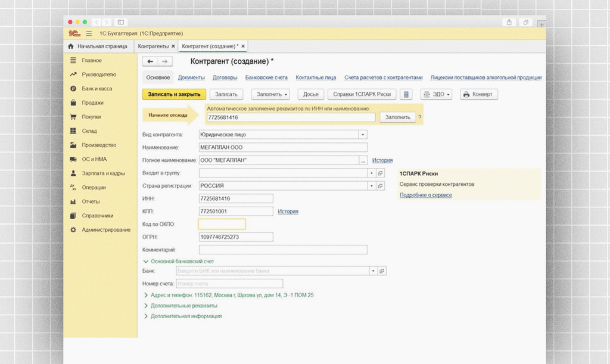Go to the Начальная страница home tab
610x364 pixels.
pyautogui.click(x=98, y=46)
